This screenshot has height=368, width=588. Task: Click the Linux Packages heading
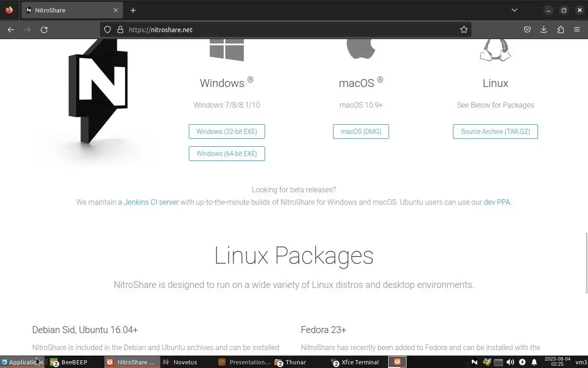[294, 255]
